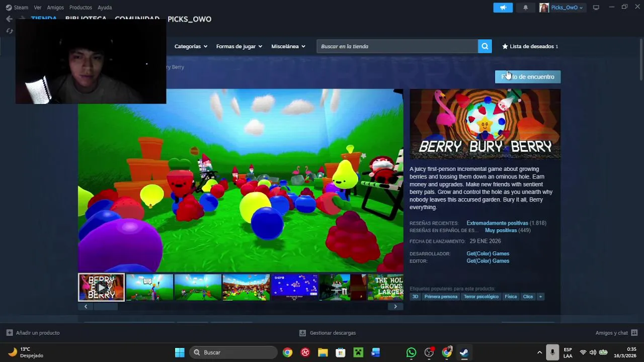
Task: Open Lista de deseados wishlist
Action: pyautogui.click(x=531, y=46)
